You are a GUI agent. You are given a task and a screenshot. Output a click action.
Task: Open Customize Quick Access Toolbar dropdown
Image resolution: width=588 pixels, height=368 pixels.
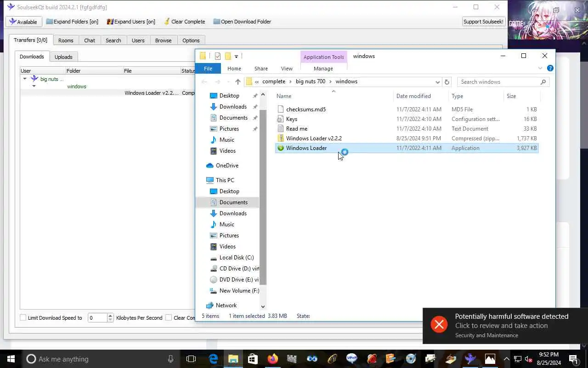(x=236, y=57)
